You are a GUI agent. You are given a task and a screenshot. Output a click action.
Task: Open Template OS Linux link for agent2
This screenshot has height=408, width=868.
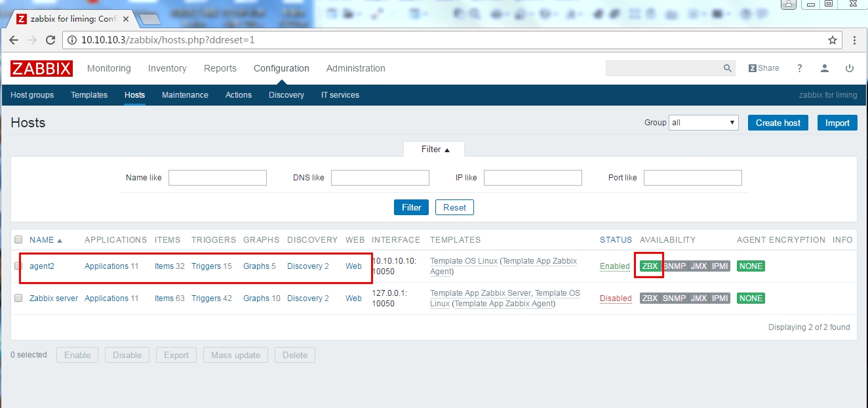(x=464, y=261)
